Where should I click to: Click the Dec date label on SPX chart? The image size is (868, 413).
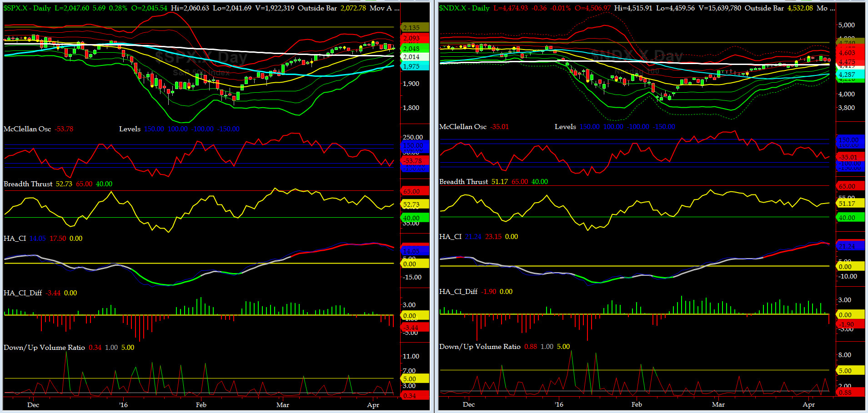(33, 405)
